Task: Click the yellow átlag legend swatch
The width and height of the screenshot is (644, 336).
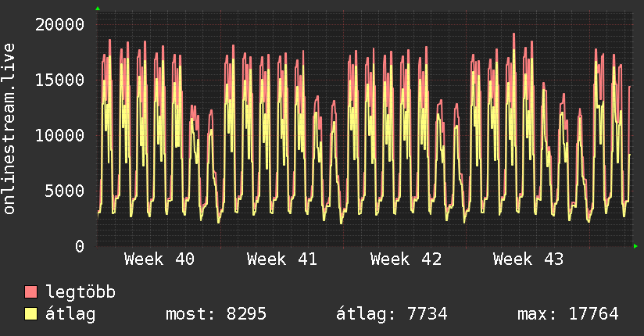Action: click(x=30, y=314)
